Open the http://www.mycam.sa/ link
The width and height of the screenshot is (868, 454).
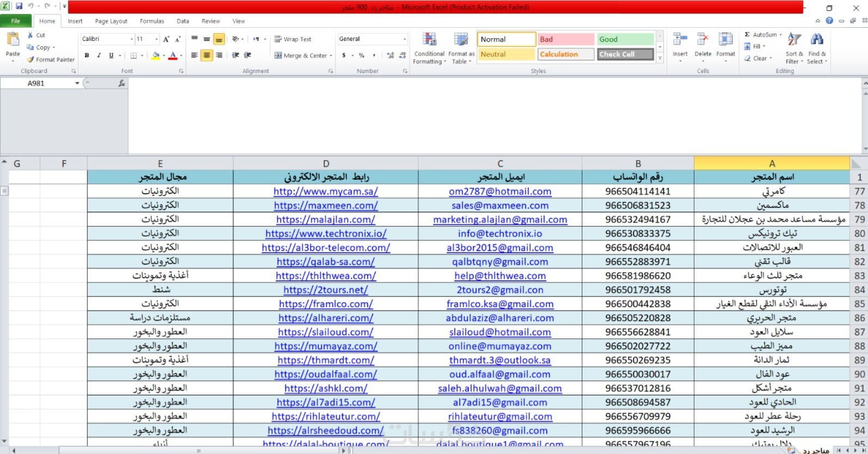pyautogui.click(x=325, y=192)
